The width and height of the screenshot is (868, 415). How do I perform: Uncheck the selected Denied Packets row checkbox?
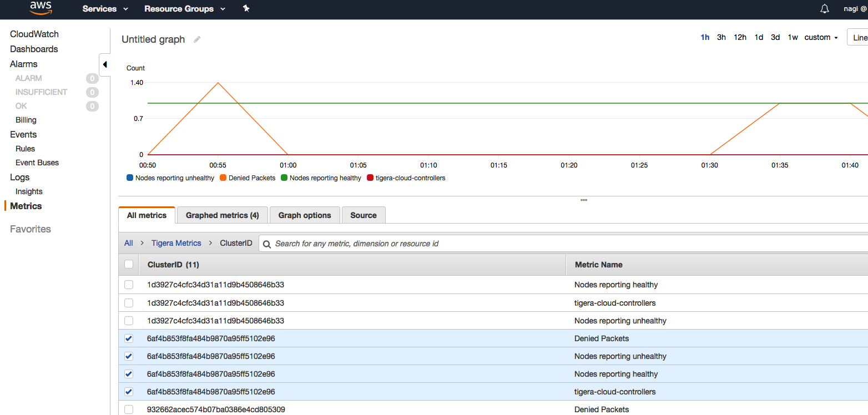129,338
